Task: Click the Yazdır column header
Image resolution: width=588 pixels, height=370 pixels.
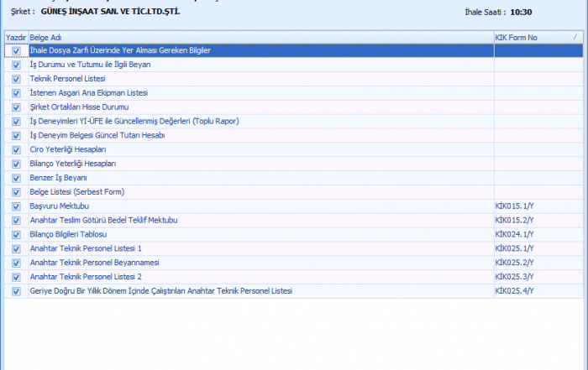Action: tap(16, 38)
